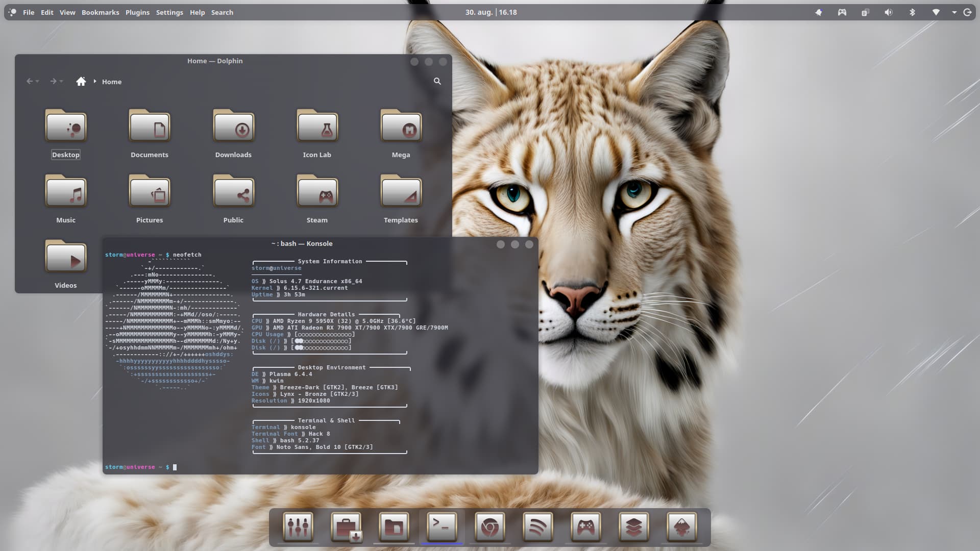Expand the hidden system tray icons arrow
Image resolution: width=980 pixels, height=551 pixels.
point(954,12)
